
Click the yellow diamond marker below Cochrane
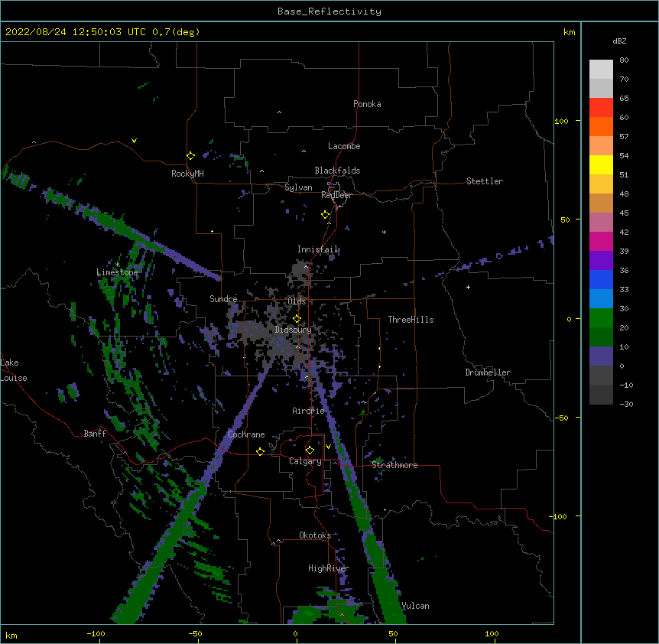pos(260,451)
